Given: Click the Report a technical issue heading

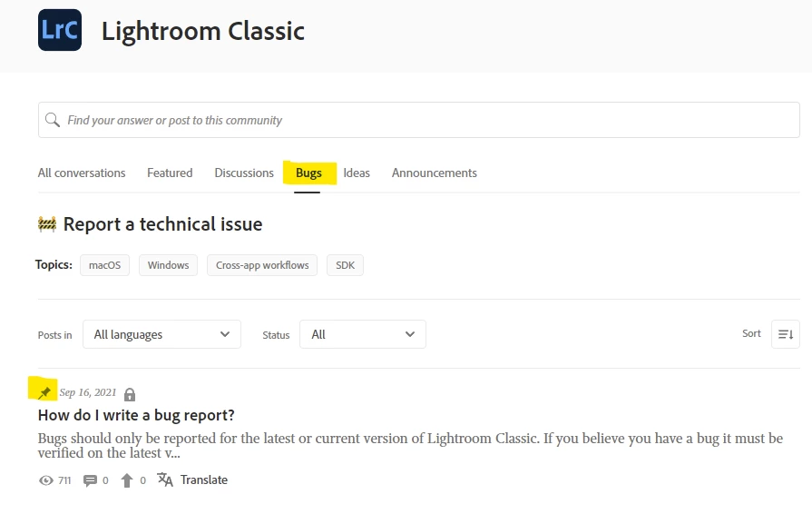Looking at the screenshot, I should (162, 223).
